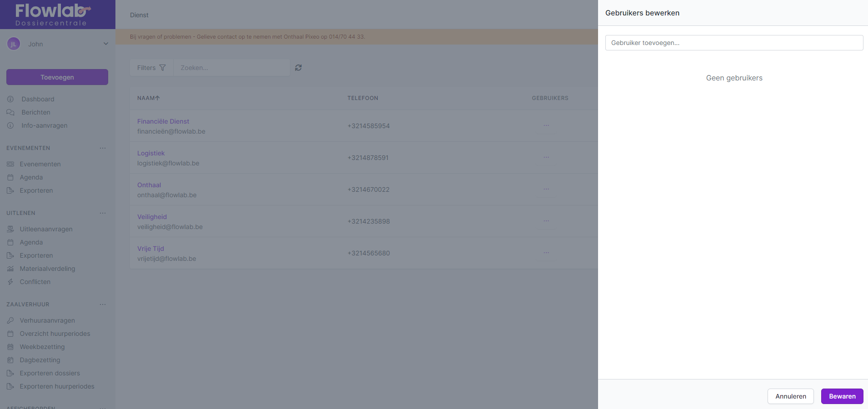Click the Conflicten lightning bolt icon

(10, 282)
